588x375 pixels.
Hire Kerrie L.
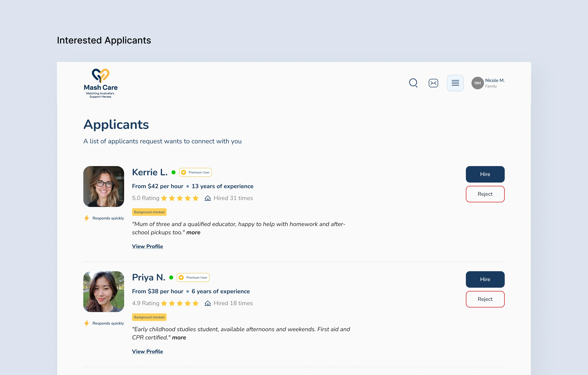[x=485, y=174]
